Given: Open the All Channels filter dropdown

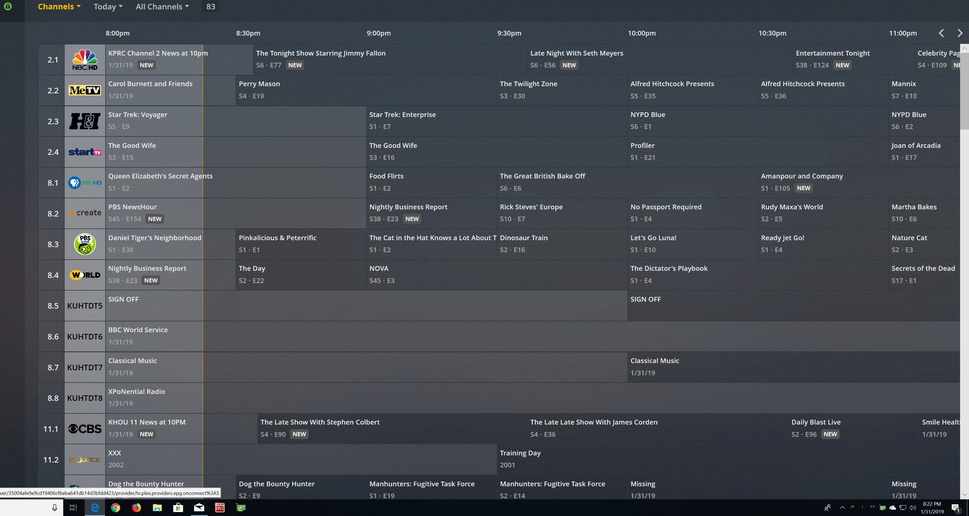Looking at the screenshot, I should (x=162, y=7).
